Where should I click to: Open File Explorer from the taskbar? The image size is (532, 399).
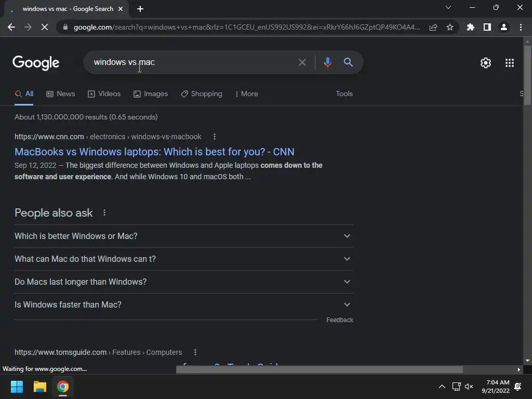(39, 387)
